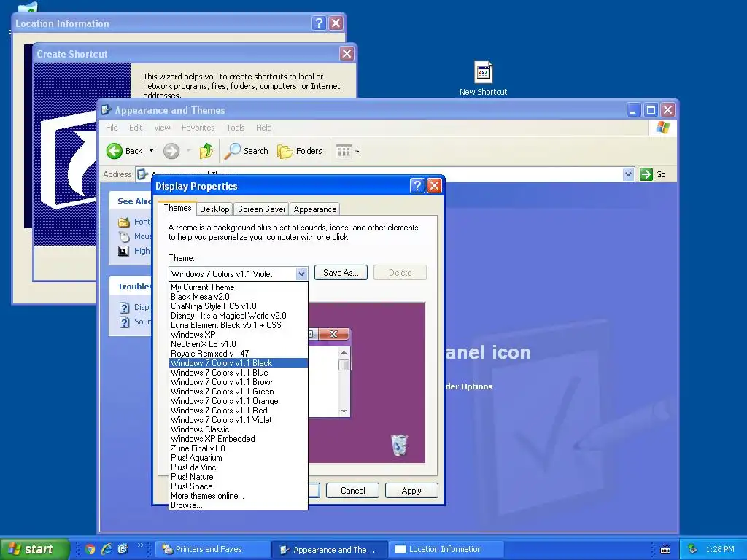The width and height of the screenshot is (747, 560).
Task: Click the taskbar clock showing 1:28 PM
Action: (x=720, y=549)
